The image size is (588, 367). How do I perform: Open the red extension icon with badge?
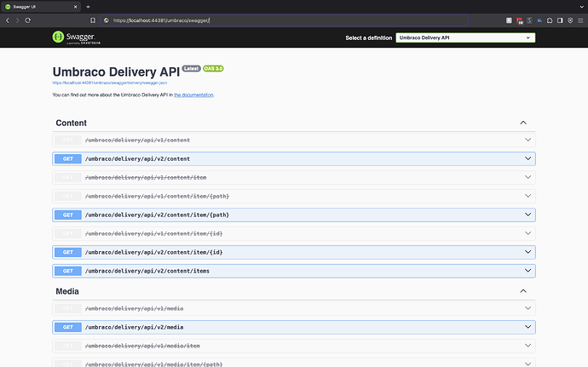(519, 20)
